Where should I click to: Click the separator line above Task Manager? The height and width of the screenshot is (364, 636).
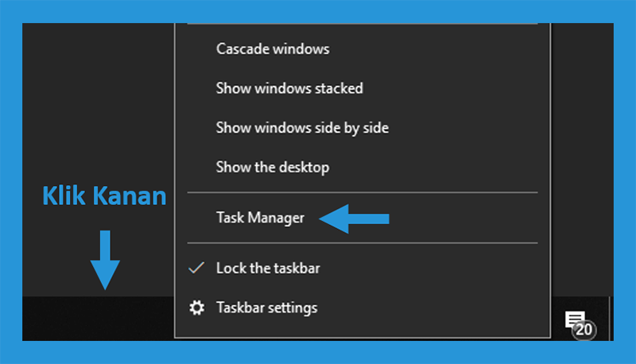(x=363, y=192)
